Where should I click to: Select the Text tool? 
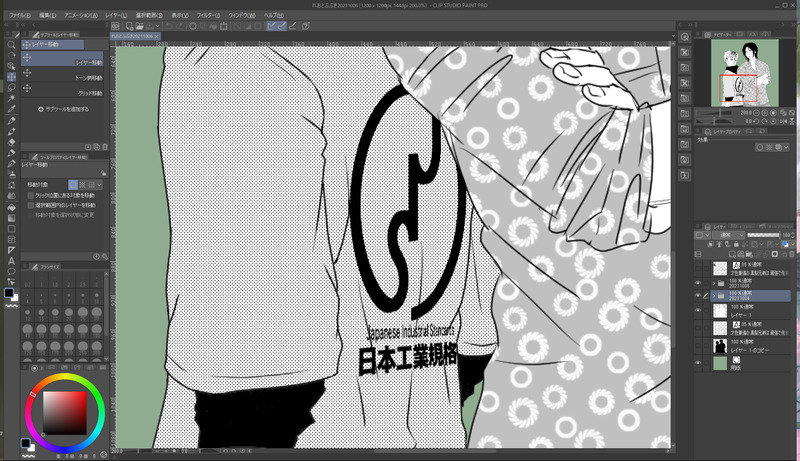(x=11, y=261)
